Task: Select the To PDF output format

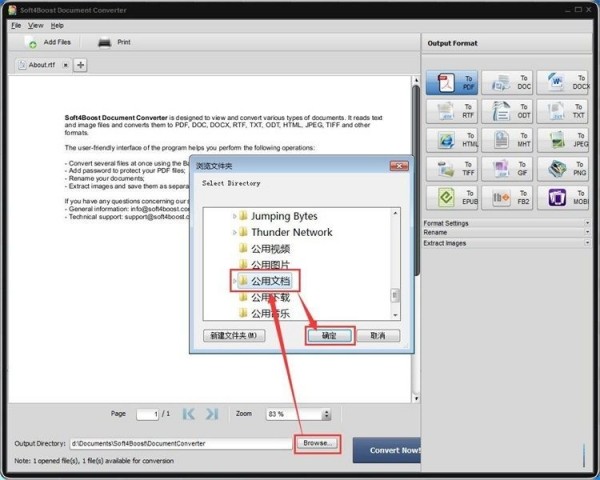Action: click(x=453, y=84)
